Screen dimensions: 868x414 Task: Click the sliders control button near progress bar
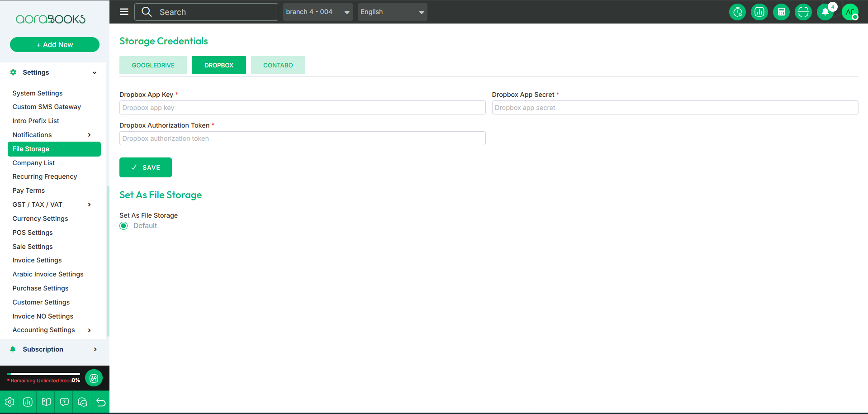[x=94, y=378]
